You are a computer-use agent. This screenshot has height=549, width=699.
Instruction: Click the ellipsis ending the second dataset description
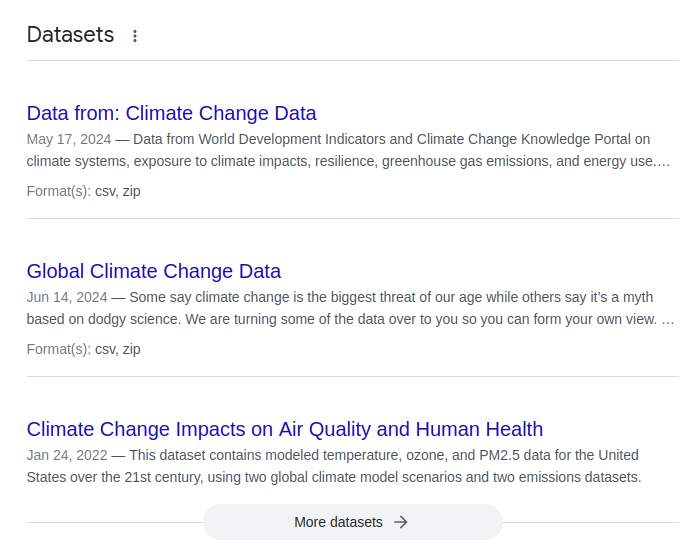tap(668, 319)
